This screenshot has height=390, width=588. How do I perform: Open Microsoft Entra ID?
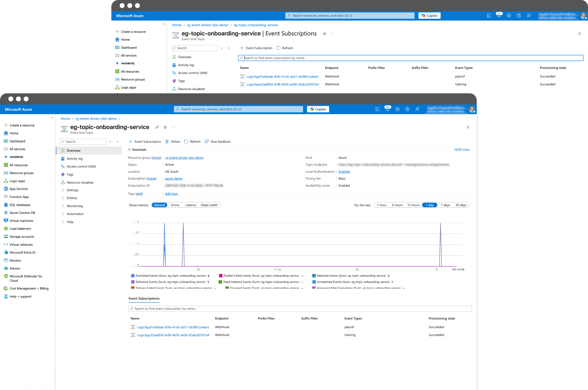(22, 253)
